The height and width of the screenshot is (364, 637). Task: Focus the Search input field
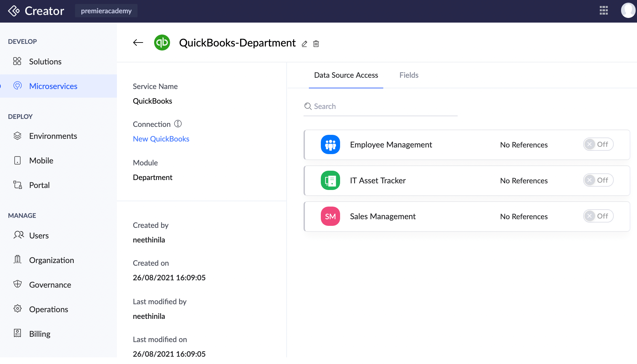[381, 106]
